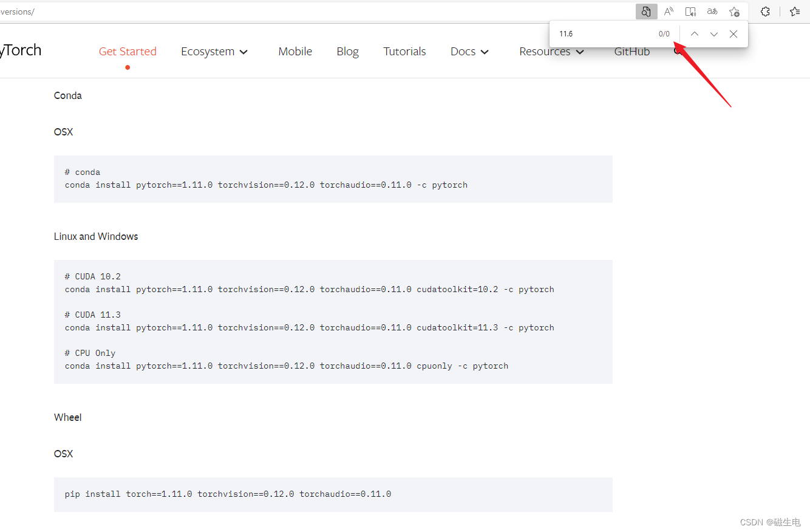Go to the previous find result
Viewport: 810px width, 532px height.
tap(695, 34)
